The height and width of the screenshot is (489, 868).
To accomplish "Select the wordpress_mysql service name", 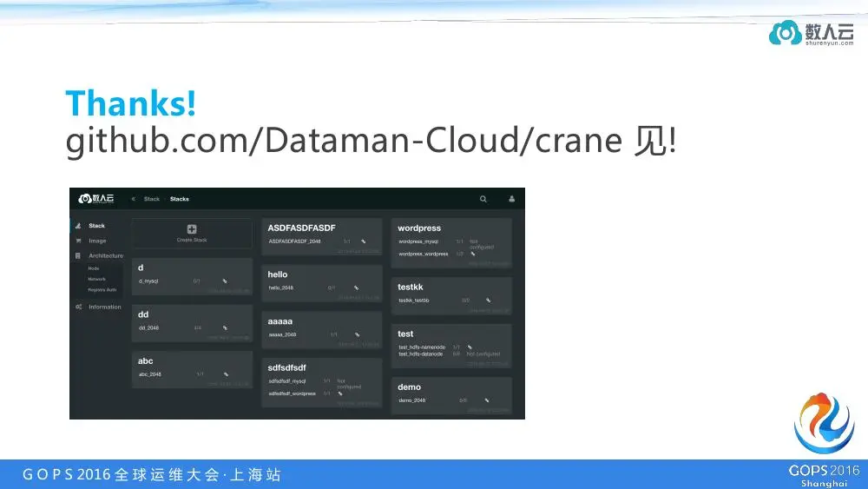I will point(418,241).
